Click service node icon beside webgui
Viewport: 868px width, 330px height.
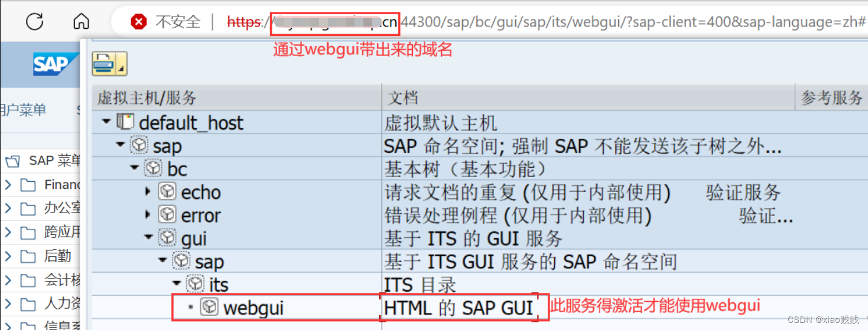point(209,306)
